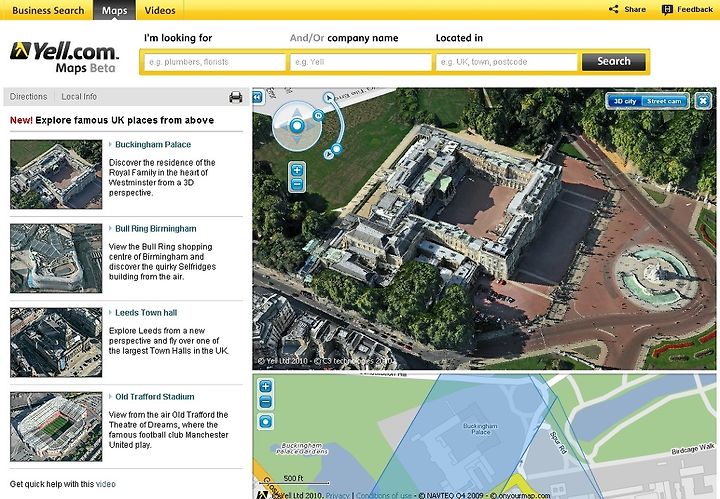This screenshot has height=499, width=720.
Task: Click the Share text label
Action: 635,9
